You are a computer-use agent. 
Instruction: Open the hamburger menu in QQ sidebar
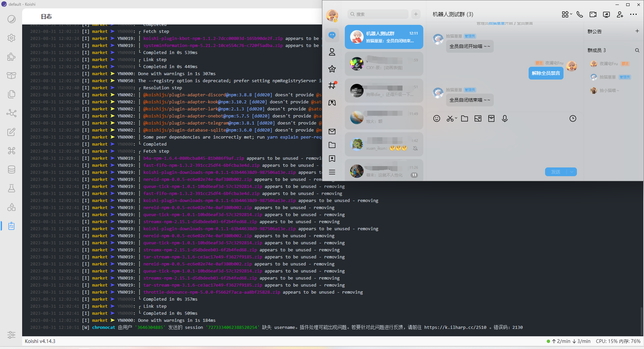[x=332, y=172]
